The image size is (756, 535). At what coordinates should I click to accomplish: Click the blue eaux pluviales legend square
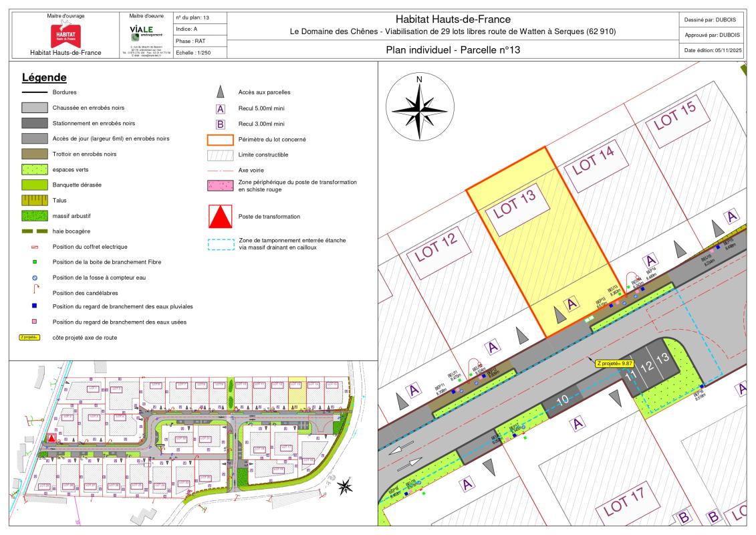[34, 306]
